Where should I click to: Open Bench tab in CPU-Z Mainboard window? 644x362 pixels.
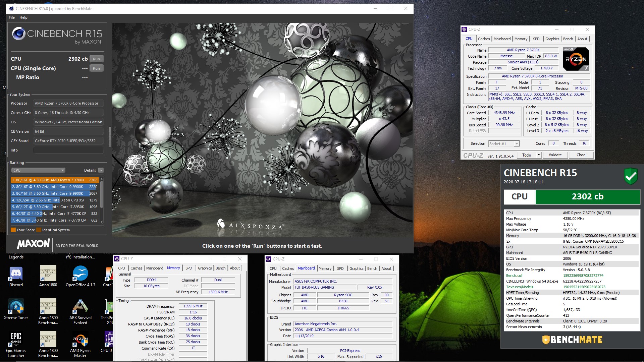[x=372, y=268]
